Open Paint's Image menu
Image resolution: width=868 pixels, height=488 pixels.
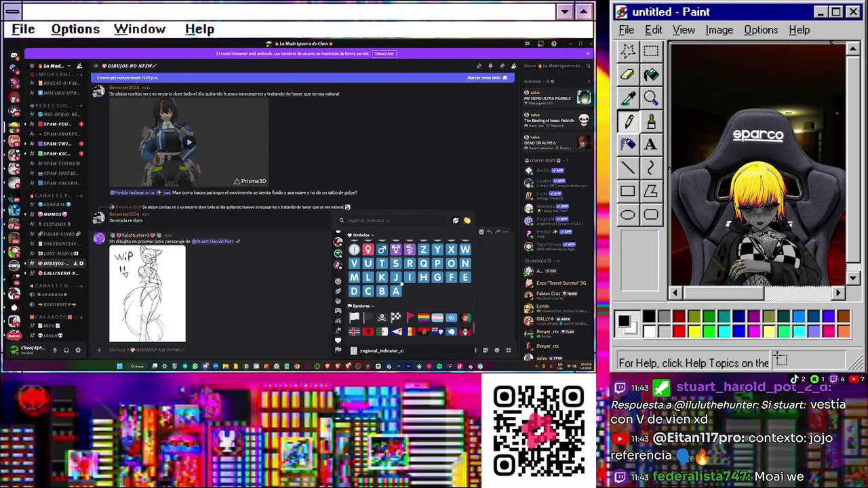pos(719,30)
